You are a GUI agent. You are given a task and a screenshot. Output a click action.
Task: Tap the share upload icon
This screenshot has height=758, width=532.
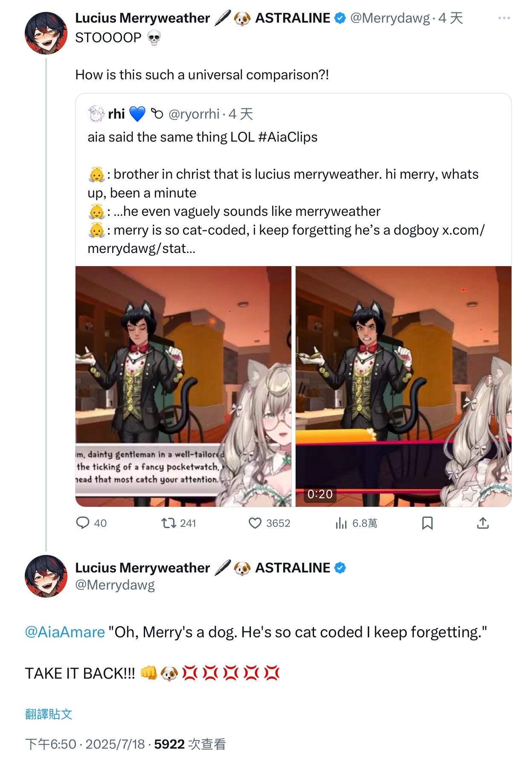click(x=483, y=523)
